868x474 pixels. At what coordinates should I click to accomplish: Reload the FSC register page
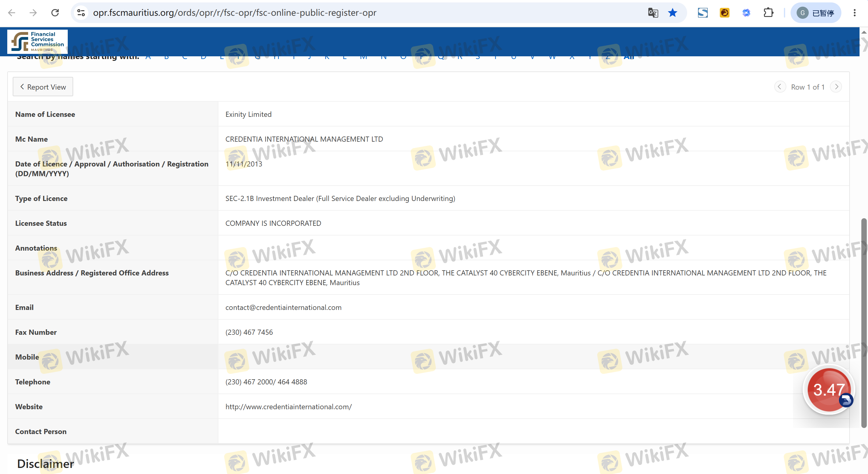[x=55, y=13]
